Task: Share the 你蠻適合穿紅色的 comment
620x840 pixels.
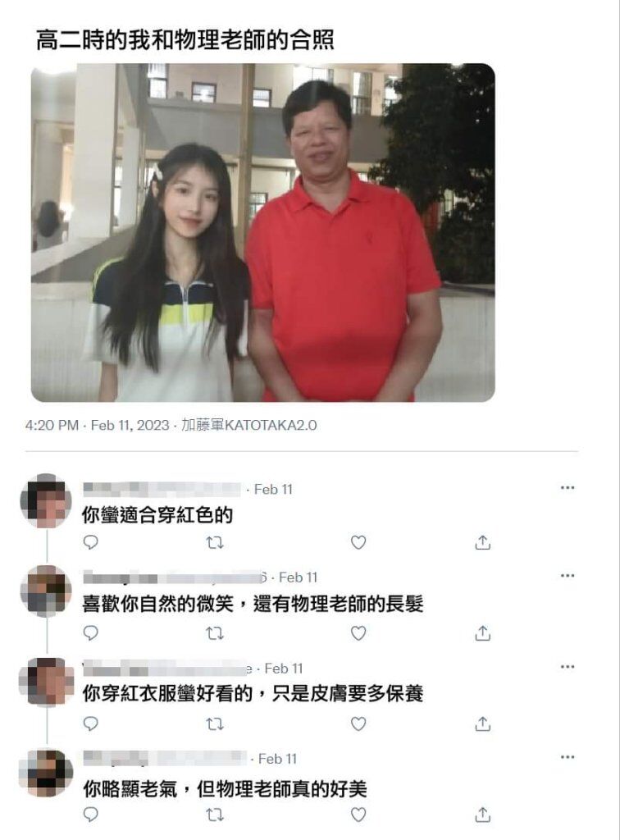Action: click(482, 543)
